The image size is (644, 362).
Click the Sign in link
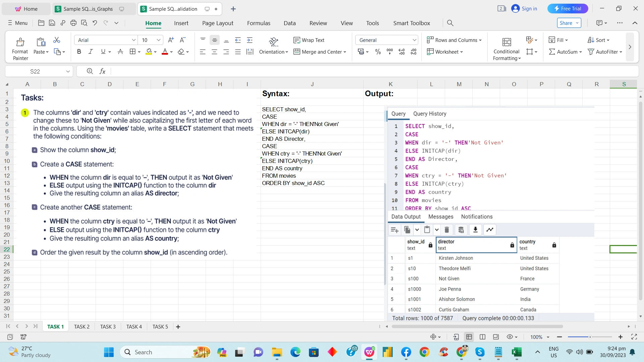point(528,8)
